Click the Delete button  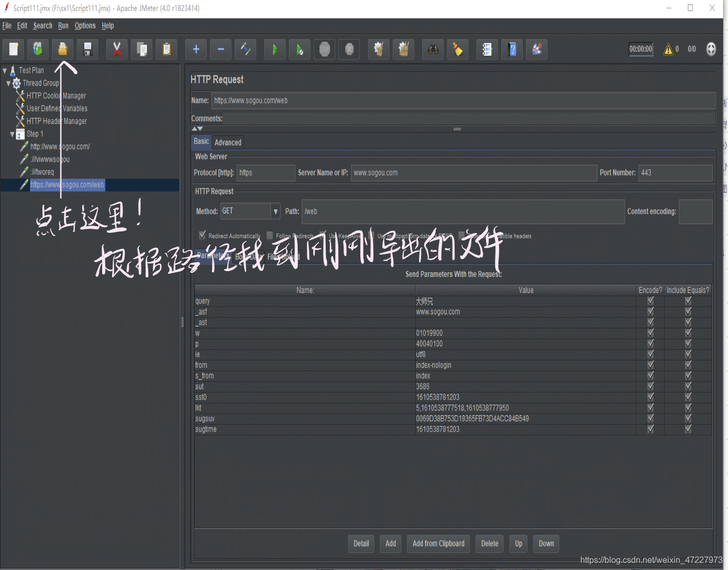(490, 544)
